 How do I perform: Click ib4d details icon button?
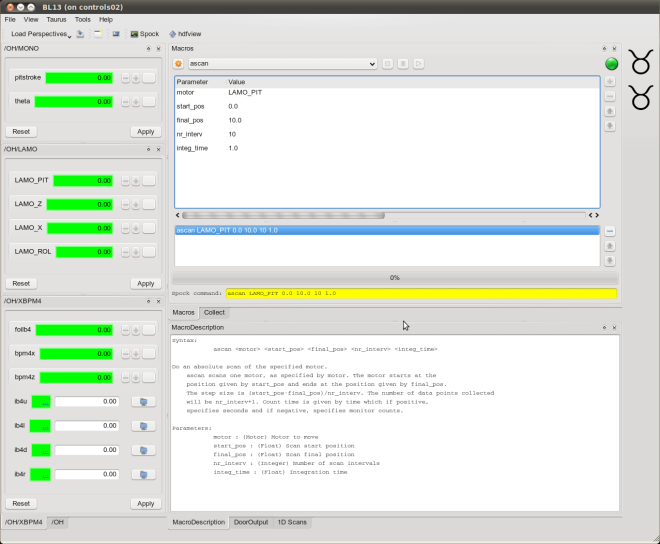(x=144, y=450)
